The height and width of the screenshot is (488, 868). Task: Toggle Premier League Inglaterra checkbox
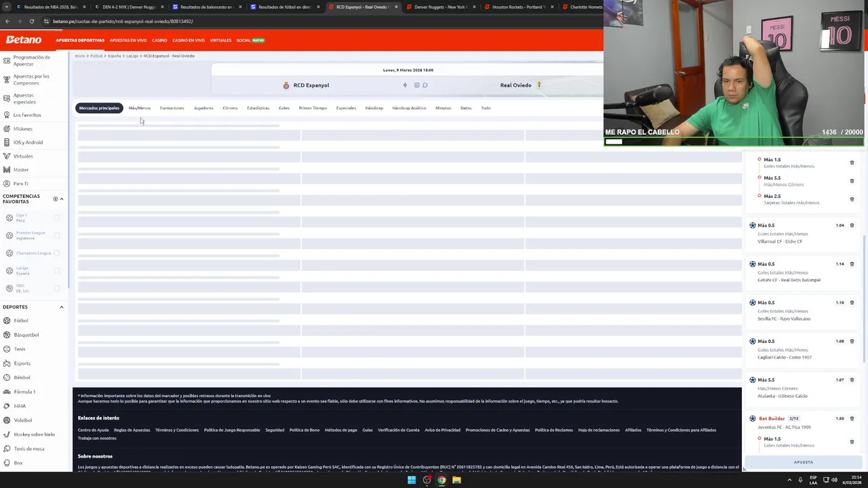[x=57, y=236]
